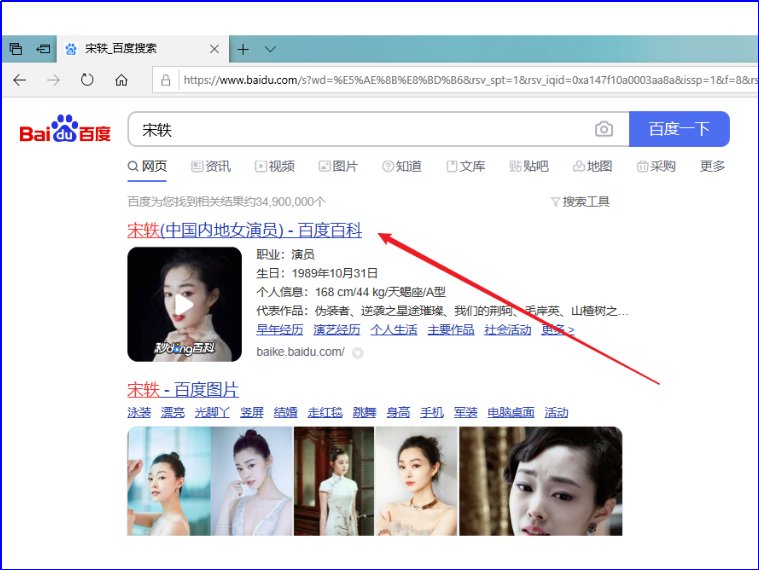This screenshot has width=759, height=570.
Task: Refresh the current Baidu page
Action: [87, 80]
